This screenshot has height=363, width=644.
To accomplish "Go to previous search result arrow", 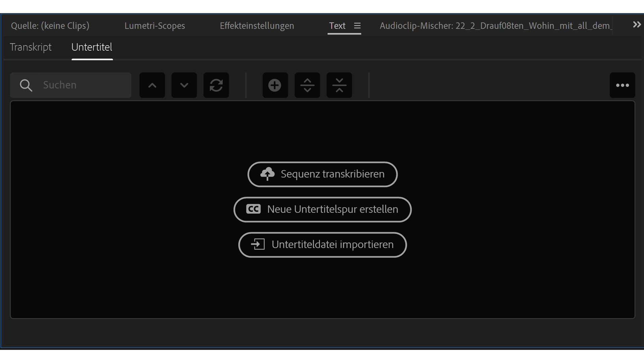I will click(152, 85).
